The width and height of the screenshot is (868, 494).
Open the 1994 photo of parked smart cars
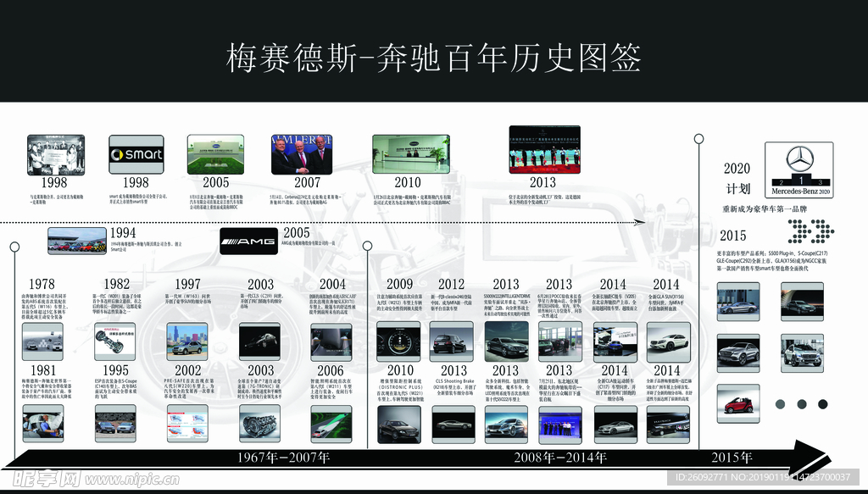tap(77, 241)
